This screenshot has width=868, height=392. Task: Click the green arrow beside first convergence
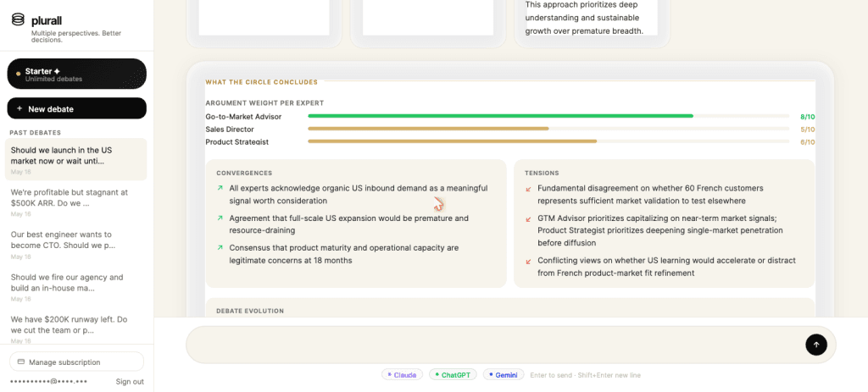220,189
